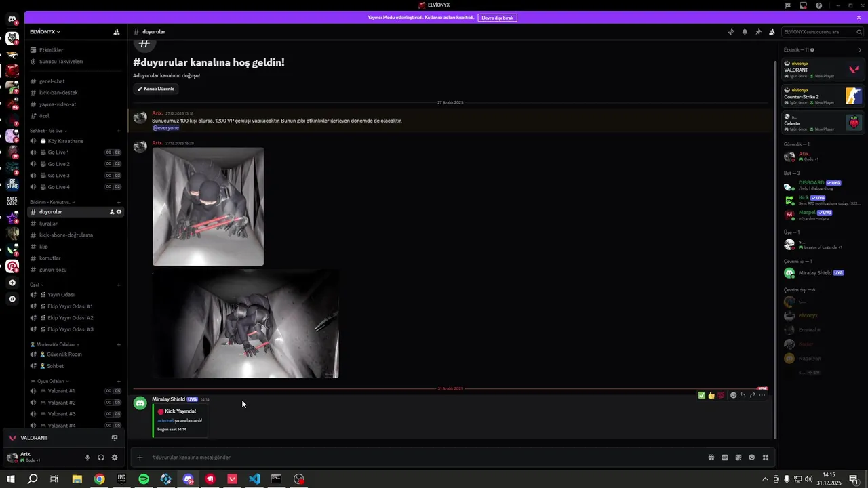This screenshot has height=488, width=868.
Task: React with the thumbs up emoji
Action: tap(711, 395)
